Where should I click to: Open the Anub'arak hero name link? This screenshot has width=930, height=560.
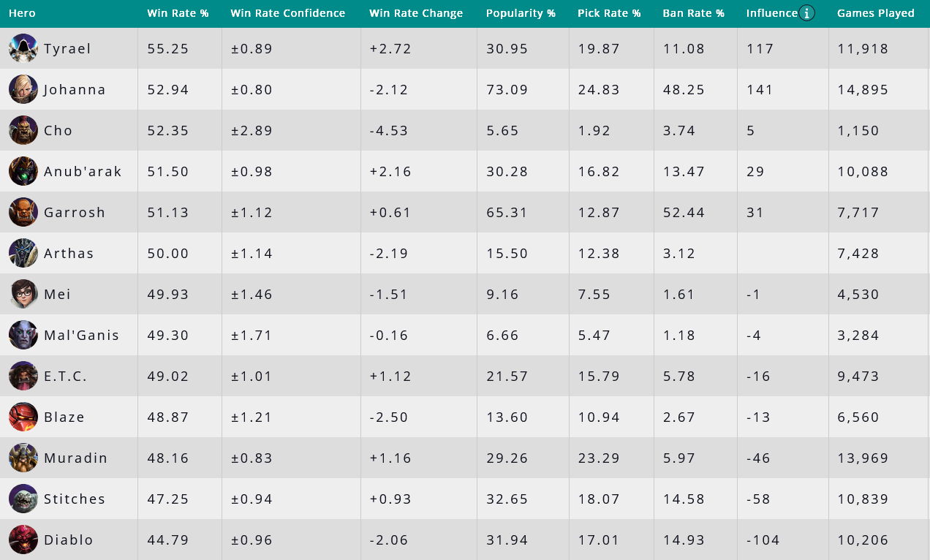pos(83,172)
